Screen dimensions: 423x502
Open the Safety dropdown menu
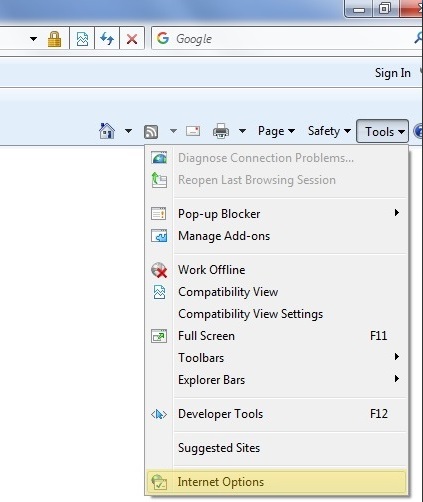click(x=329, y=131)
